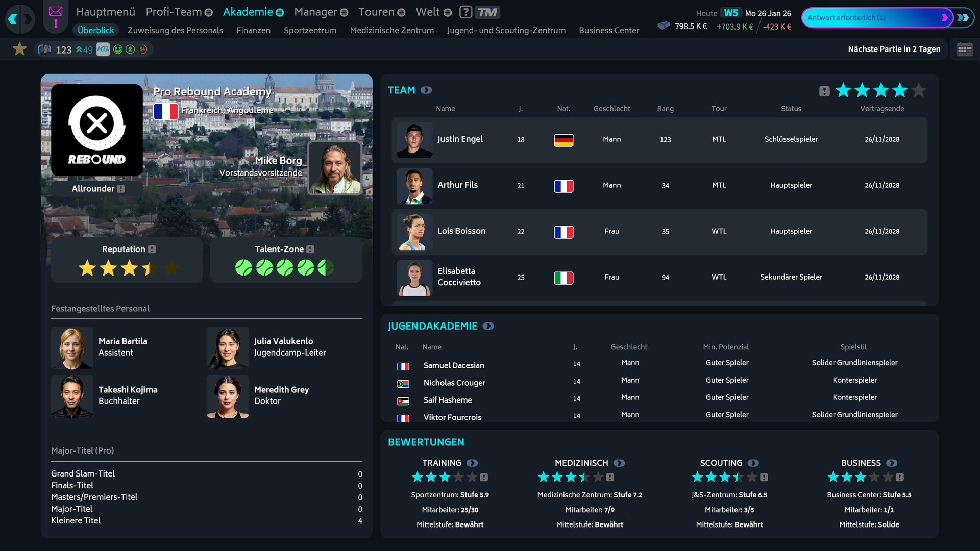Expand the Welt dropdown menu

click(x=448, y=12)
